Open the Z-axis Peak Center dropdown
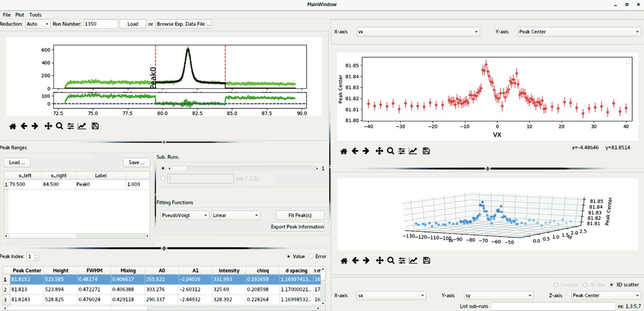 tap(606, 296)
